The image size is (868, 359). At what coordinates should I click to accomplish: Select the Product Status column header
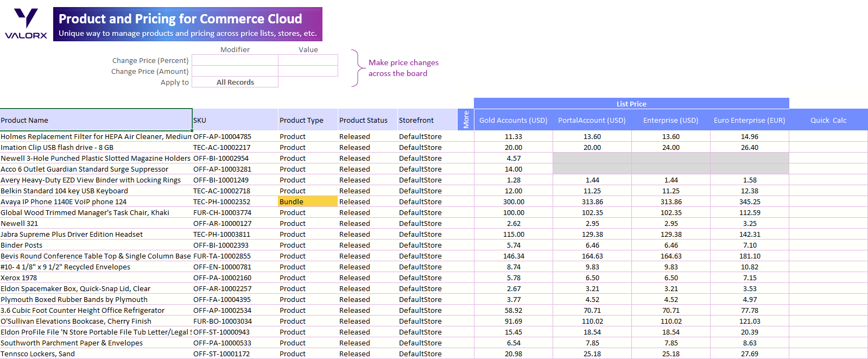[x=368, y=120]
